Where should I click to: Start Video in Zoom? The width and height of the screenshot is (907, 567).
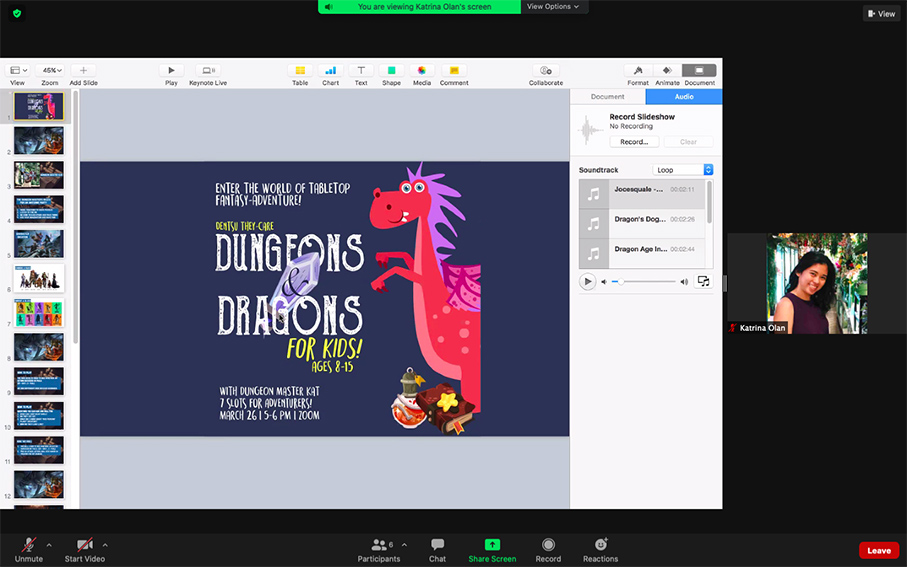(x=84, y=550)
